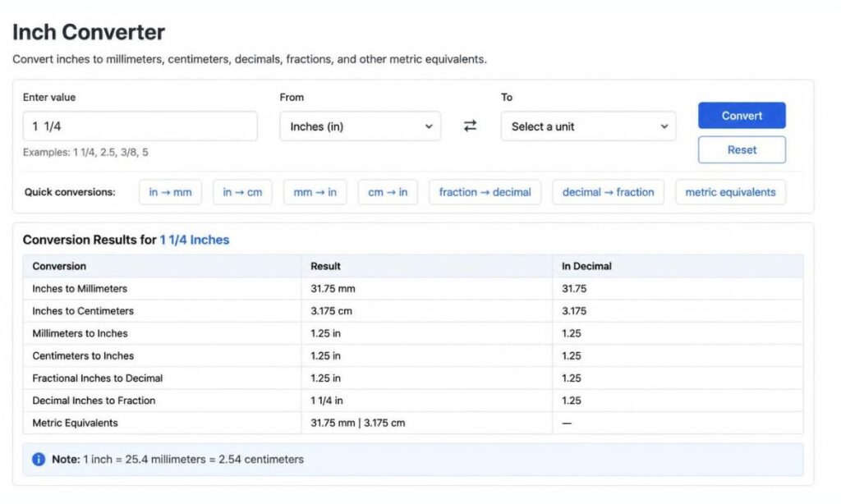Click the 'Inches to Millimeters' row label
The height and width of the screenshot is (504, 841).
point(80,288)
